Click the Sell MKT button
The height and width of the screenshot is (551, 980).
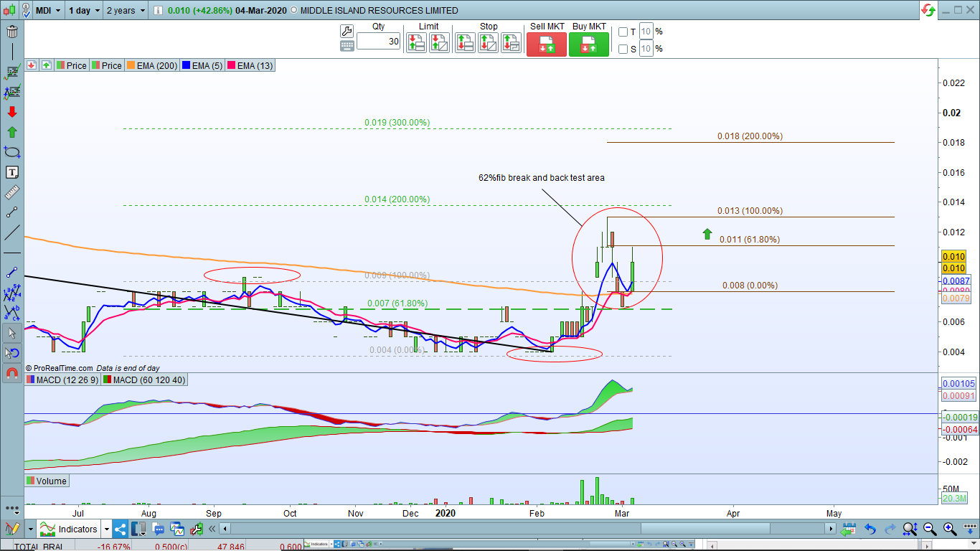coord(547,44)
